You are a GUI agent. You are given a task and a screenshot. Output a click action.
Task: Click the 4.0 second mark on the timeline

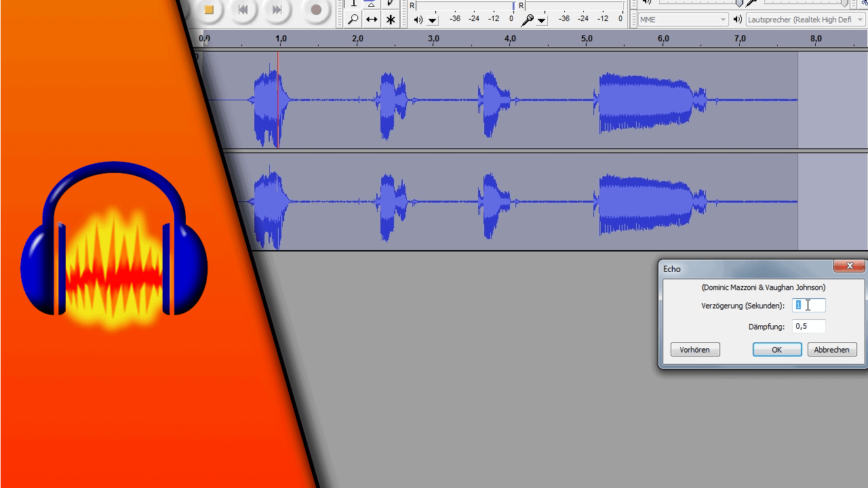(510, 39)
